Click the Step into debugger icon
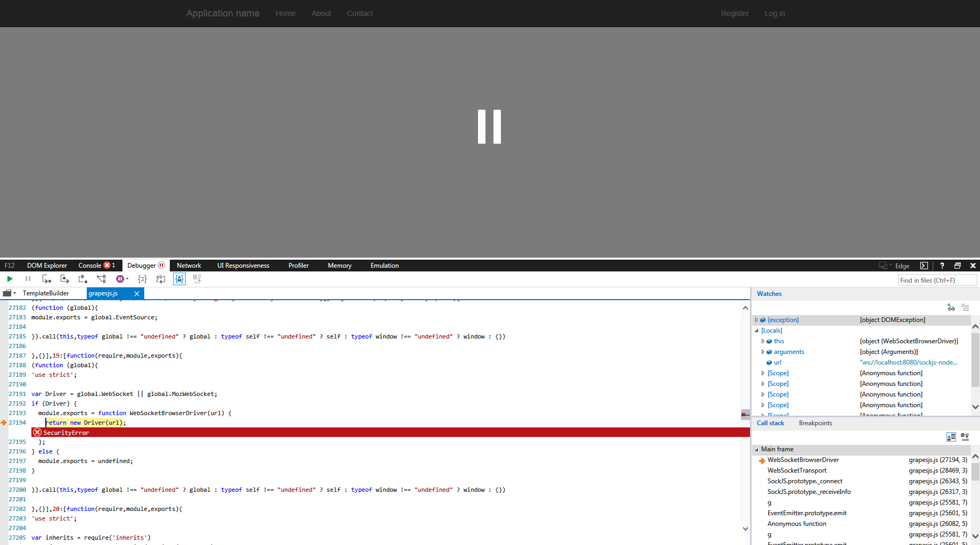The image size is (980, 545). coord(46,279)
